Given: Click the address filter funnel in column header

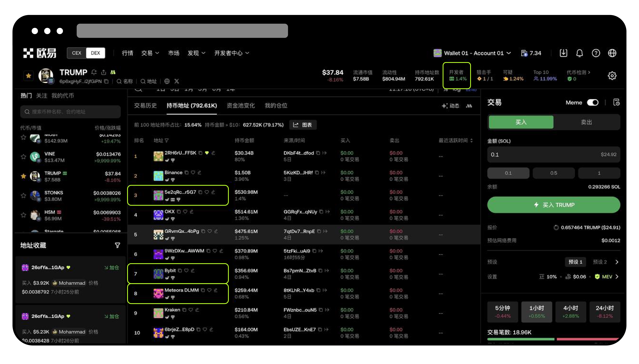Looking at the screenshot, I should pos(167,141).
